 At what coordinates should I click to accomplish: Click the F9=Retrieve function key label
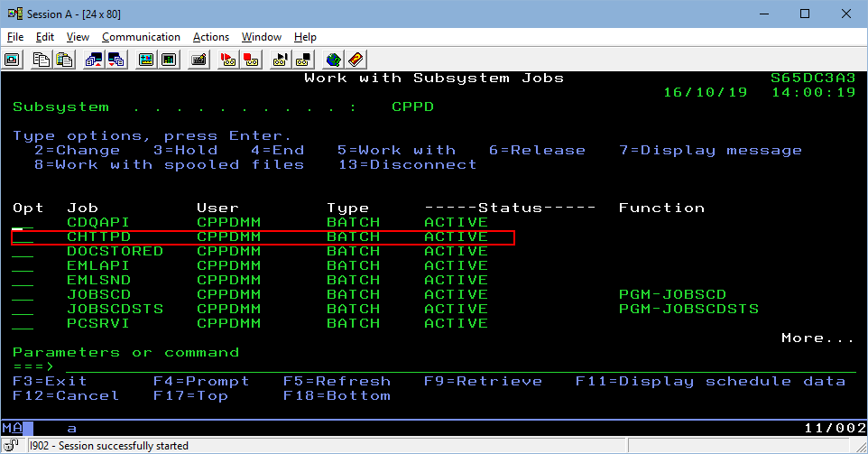click(x=483, y=382)
